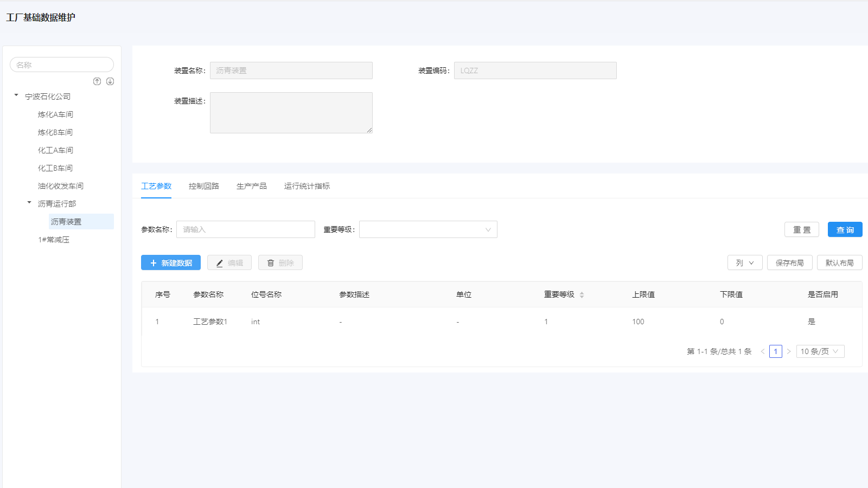Switch to the 控制回路 tab

point(204,186)
